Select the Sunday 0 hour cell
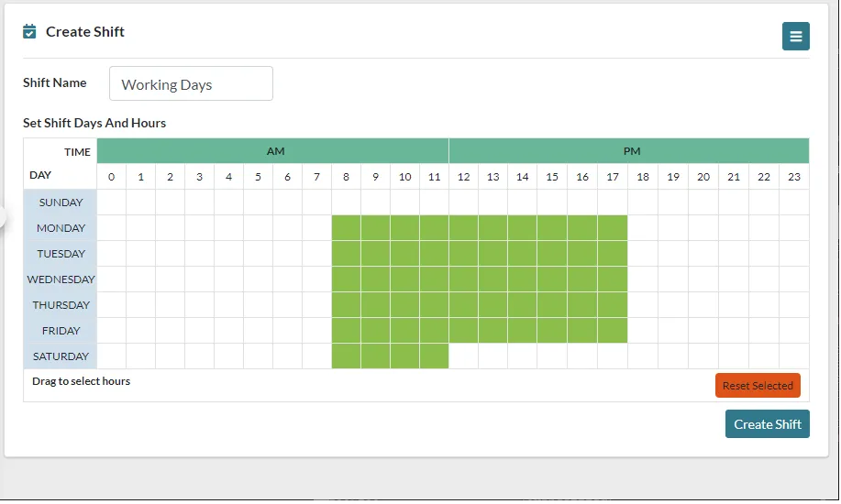This screenshot has height=504, width=841. (x=112, y=203)
